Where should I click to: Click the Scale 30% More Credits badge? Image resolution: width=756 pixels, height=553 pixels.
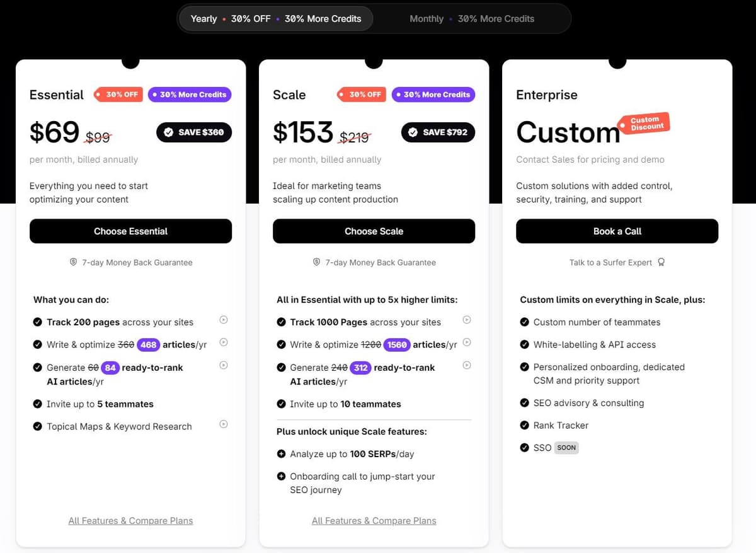pyautogui.click(x=433, y=95)
